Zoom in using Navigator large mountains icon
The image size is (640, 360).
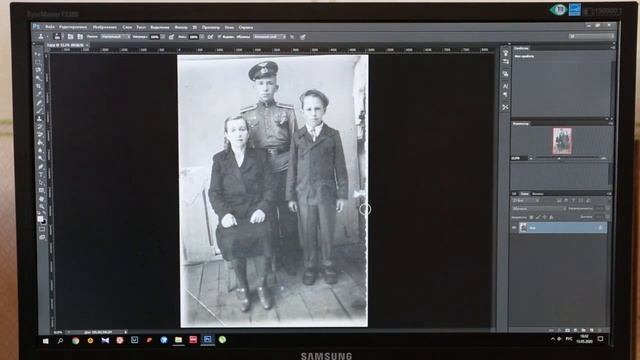click(603, 158)
